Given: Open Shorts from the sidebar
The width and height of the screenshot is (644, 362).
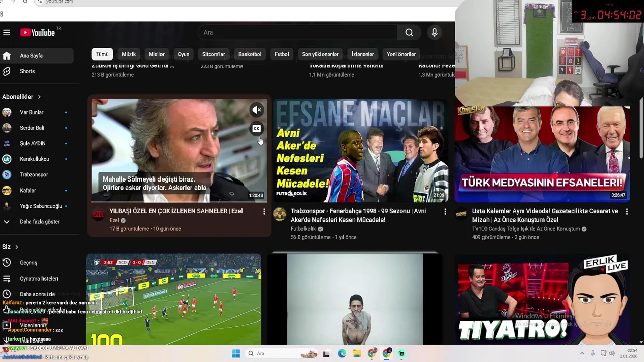Looking at the screenshot, I should (x=37, y=71).
